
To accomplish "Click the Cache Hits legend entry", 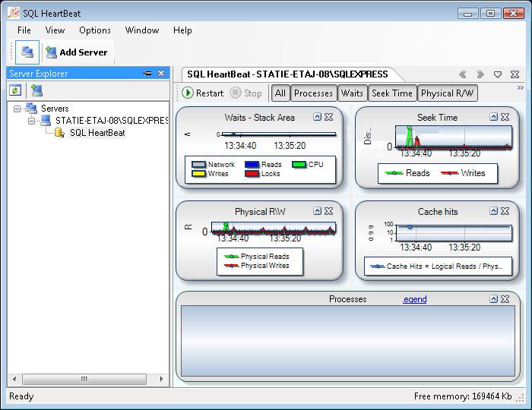I will (x=436, y=266).
